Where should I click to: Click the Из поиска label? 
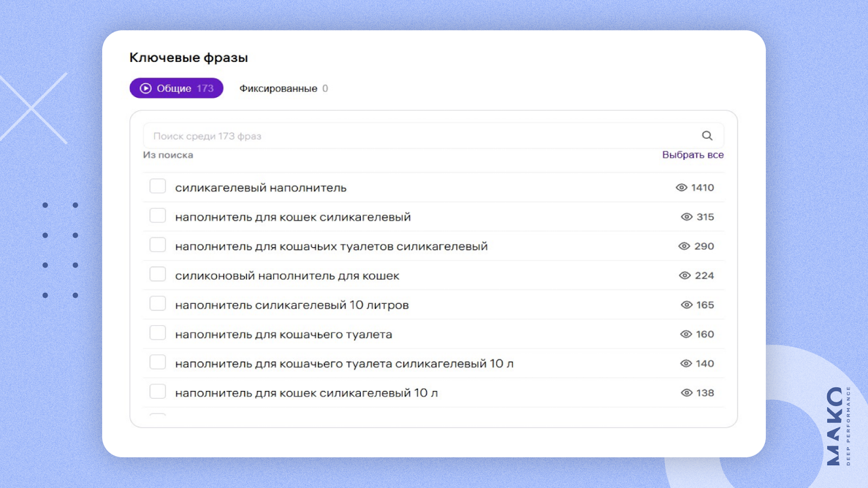tap(168, 155)
